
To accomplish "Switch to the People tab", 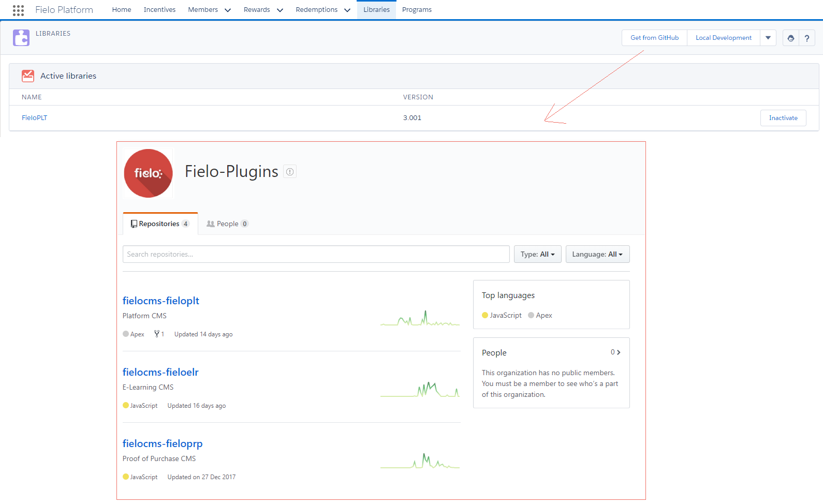I will (x=227, y=224).
